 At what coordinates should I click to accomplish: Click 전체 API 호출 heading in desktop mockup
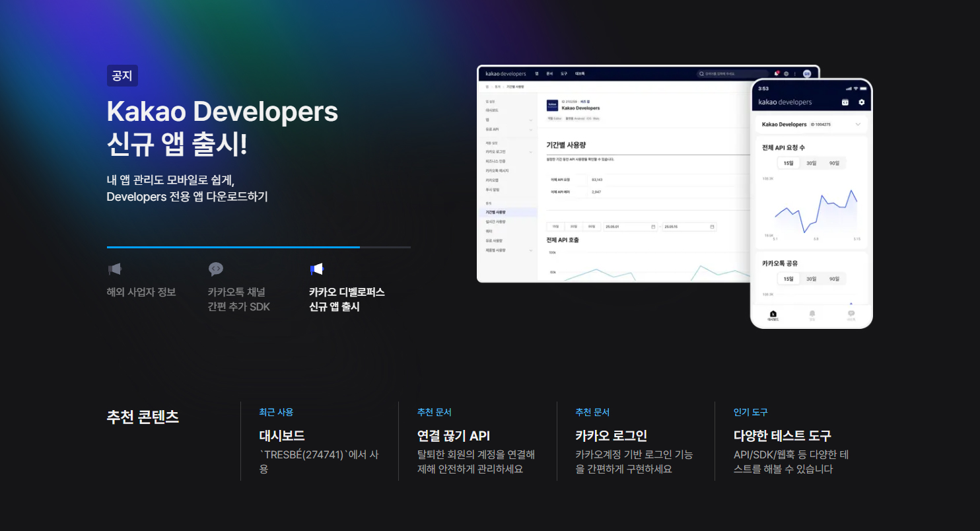click(x=563, y=240)
